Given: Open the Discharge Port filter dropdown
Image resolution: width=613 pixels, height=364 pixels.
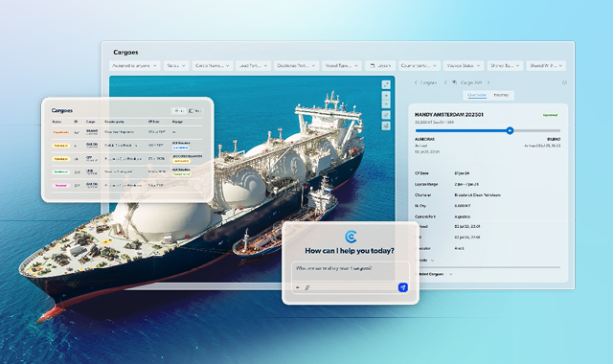Looking at the screenshot, I should click(x=296, y=66).
